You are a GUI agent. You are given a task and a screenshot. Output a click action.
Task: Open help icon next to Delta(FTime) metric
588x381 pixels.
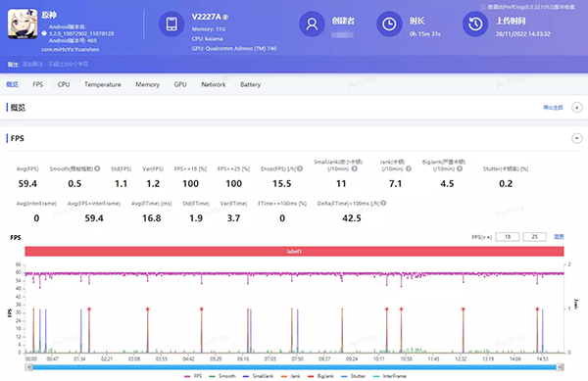tap(383, 203)
